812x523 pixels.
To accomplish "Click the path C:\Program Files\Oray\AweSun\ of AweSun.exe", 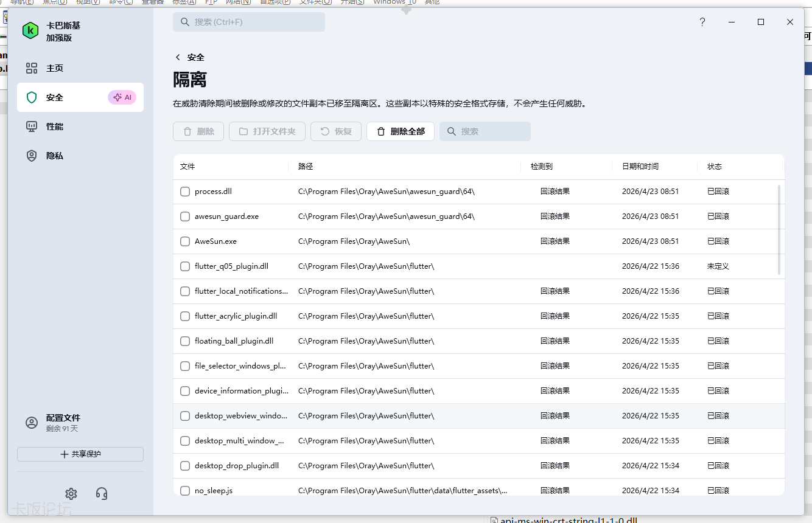I will 354,241.
